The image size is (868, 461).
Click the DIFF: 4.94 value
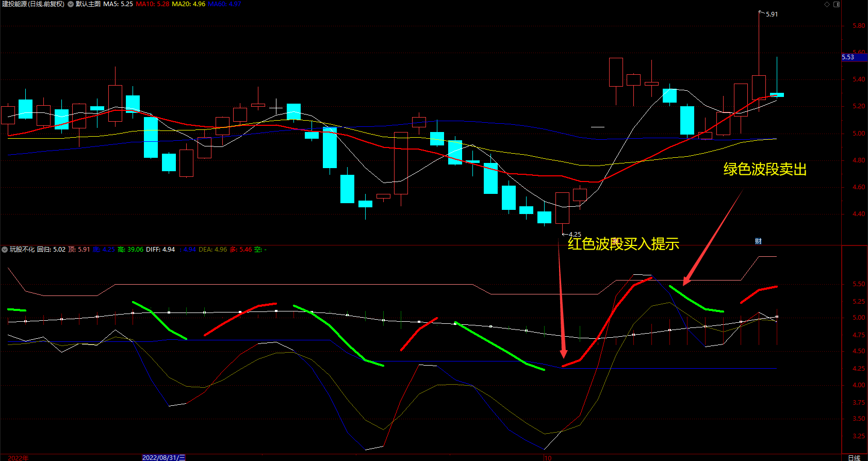[160, 250]
